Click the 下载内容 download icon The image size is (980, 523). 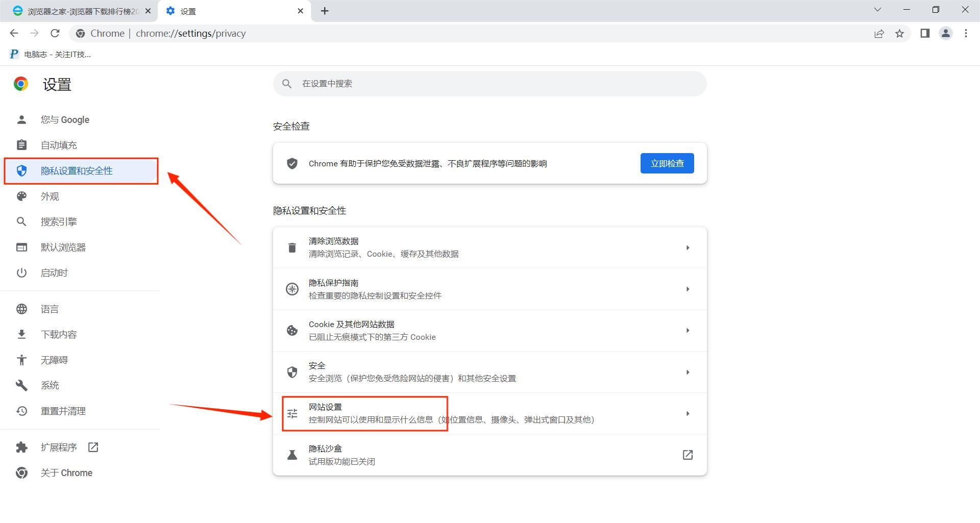[x=21, y=335]
